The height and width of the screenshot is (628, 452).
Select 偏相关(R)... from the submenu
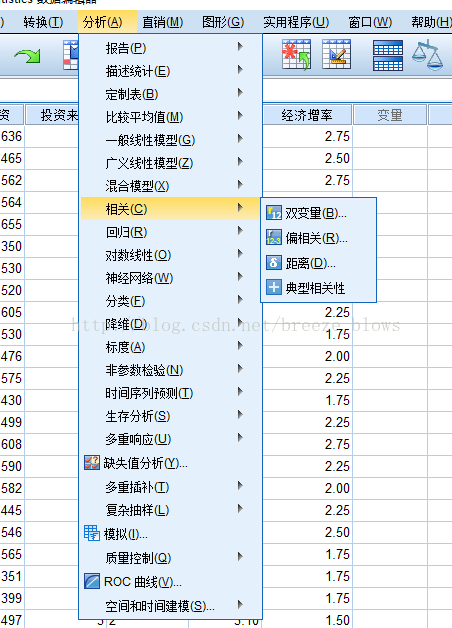(x=318, y=238)
